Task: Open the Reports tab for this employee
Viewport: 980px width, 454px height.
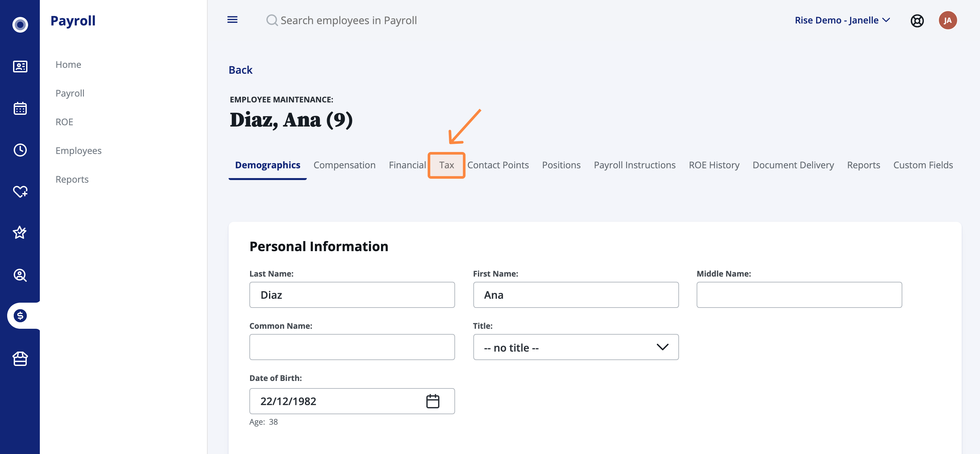Action: pos(863,165)
